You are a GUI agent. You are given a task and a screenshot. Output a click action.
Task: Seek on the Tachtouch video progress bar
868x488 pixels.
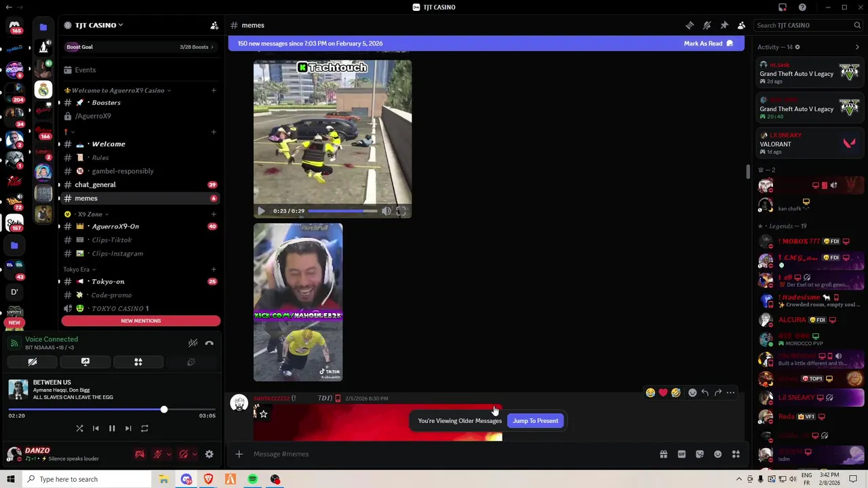click(x=342, y=211)
